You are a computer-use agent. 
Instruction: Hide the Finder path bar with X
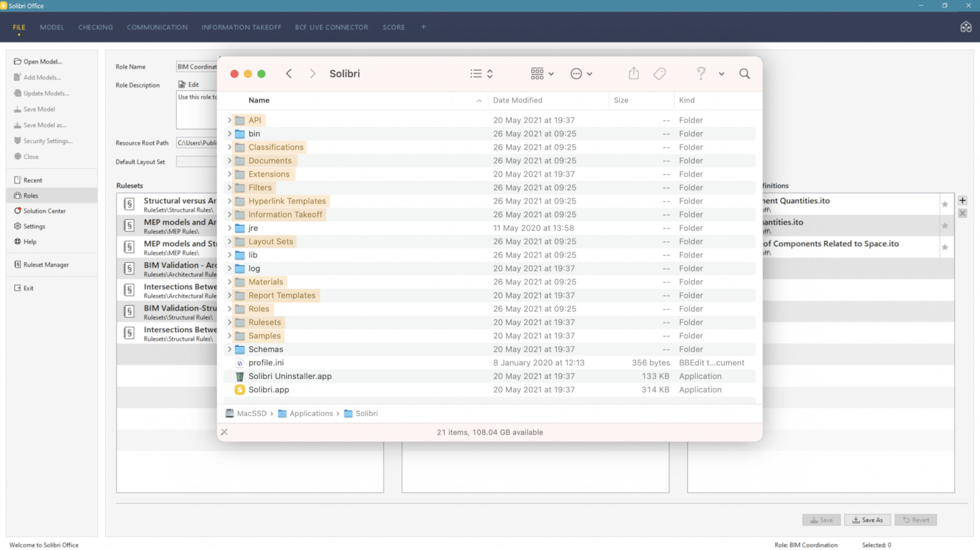(224, 432)
